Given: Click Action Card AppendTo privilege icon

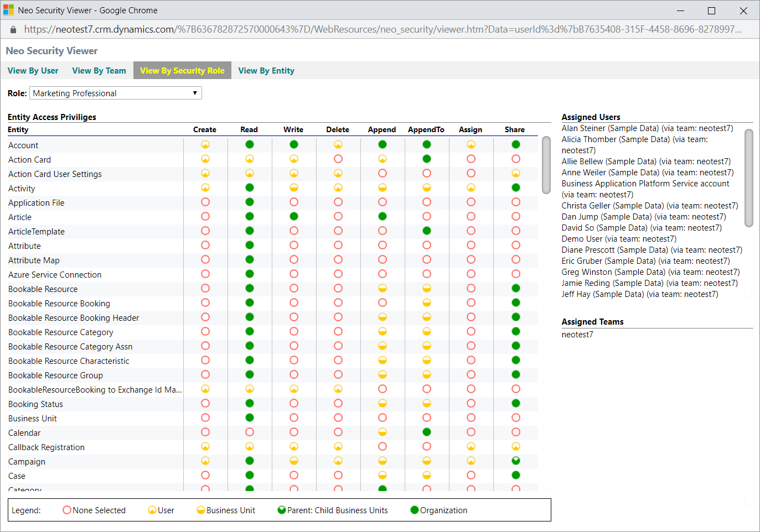Looking at the screenshot, I should tap(427, 159).
